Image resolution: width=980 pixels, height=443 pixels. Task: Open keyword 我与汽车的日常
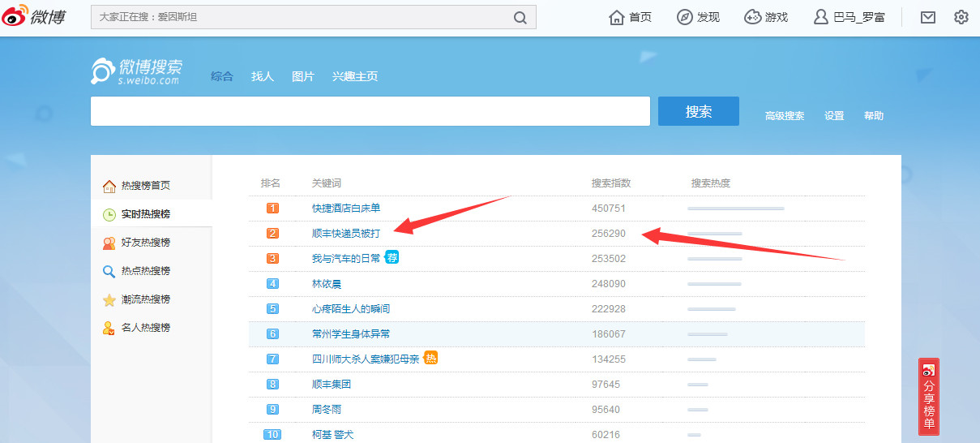(x=346, y=259)
